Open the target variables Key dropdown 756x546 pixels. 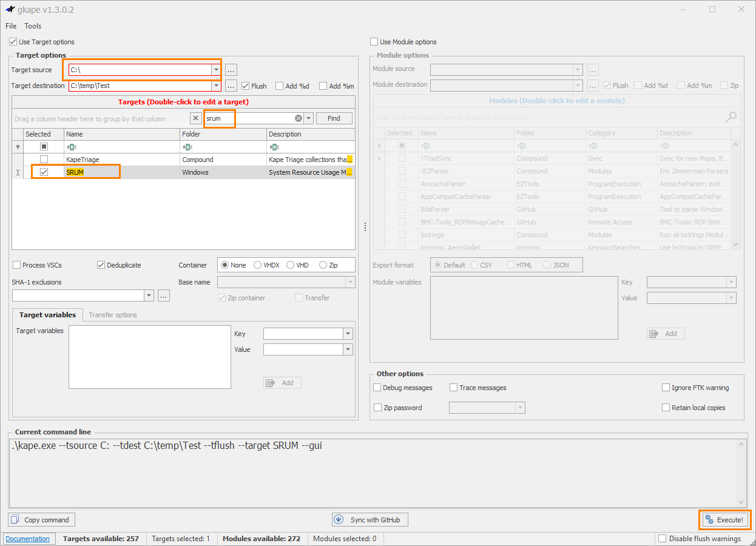[x=348, y=334]
